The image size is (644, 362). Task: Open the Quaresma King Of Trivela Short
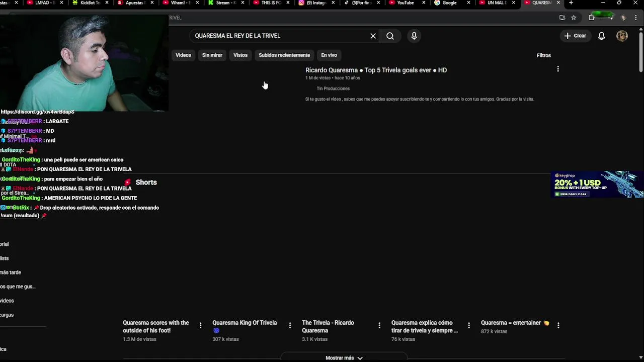(245, 326)
